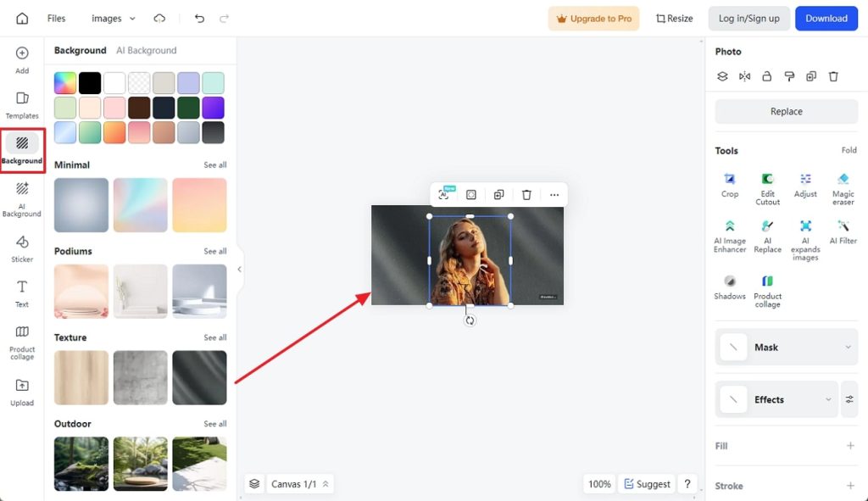Expand the Effects dropdown
Screen dimensions: 868x501
[828, 399]
